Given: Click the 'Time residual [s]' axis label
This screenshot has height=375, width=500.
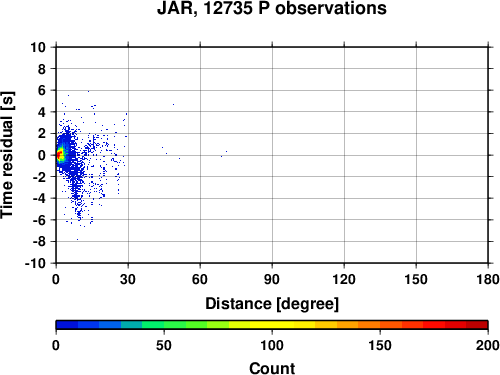Looking at the screenshot, I should (x=7, y=155).
